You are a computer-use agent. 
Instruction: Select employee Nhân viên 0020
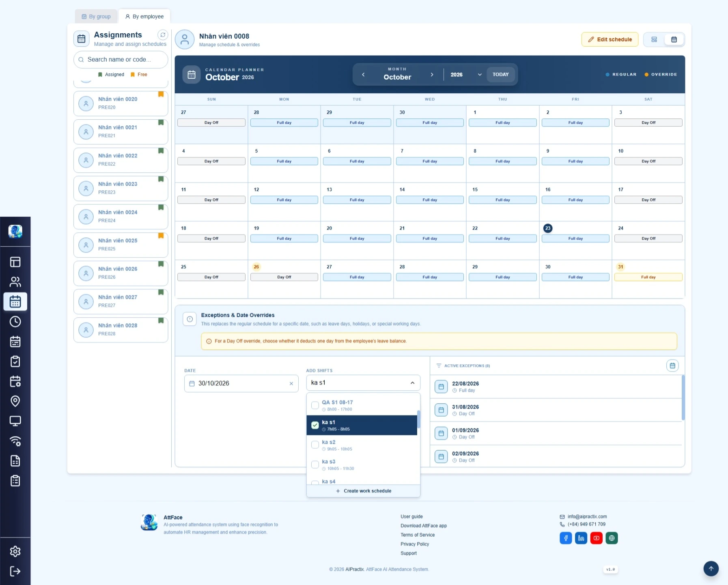click(121, 103)
